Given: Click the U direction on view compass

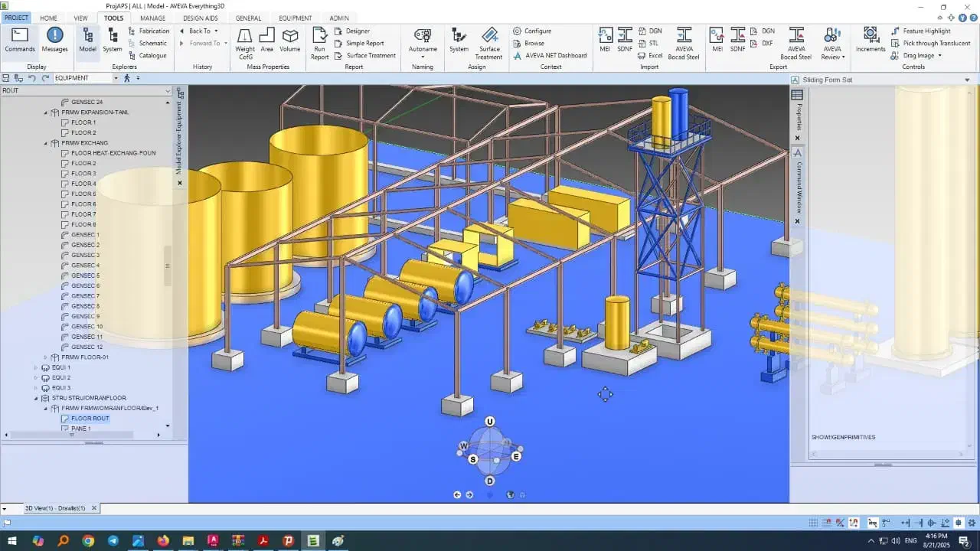Looking at the screenshot, I should 490,422.
